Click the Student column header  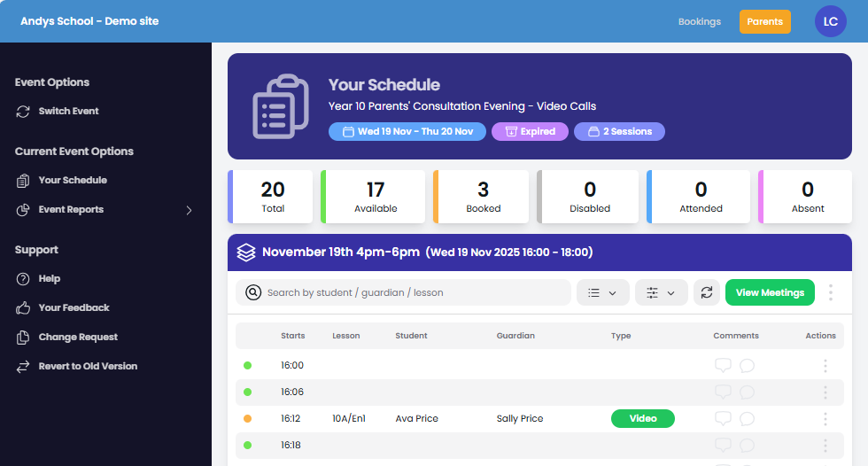(x=411, y=336)
